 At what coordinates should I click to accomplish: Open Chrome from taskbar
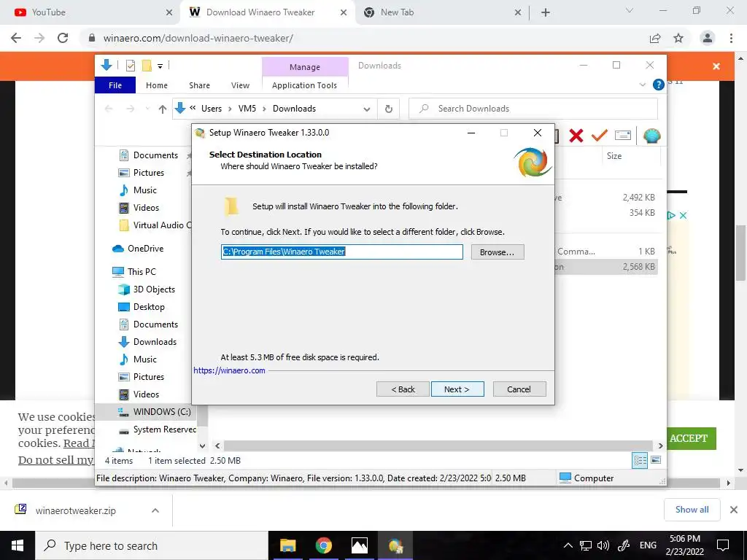point(323,545)
